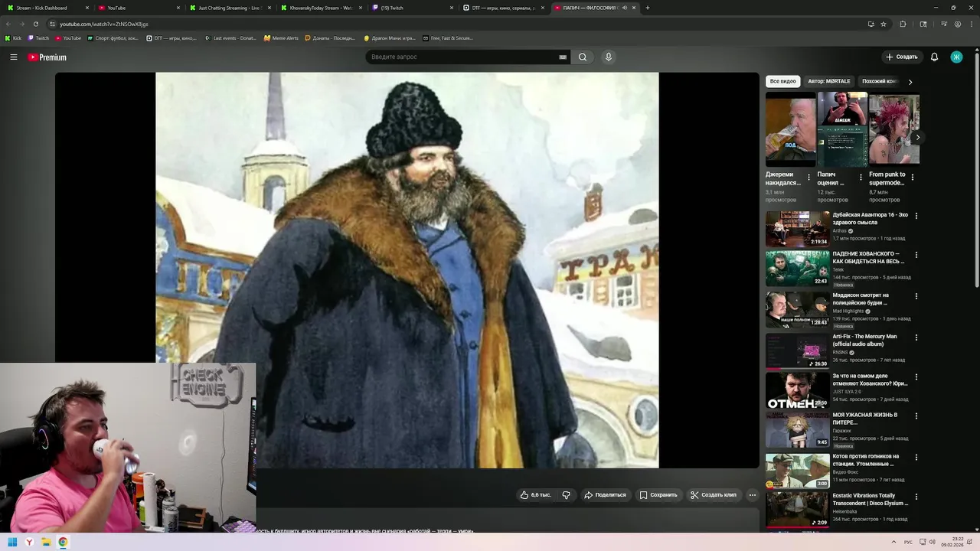980x551 pixels.
Task: Open Yandex browser from taskbar
Action: coord(29,542)
